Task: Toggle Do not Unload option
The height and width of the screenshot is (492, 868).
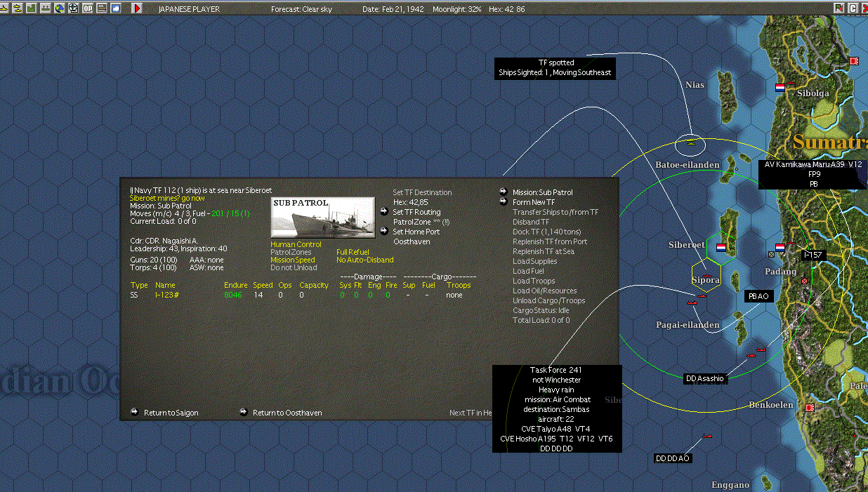Action: pyautogui.click(x=294, y=268)
